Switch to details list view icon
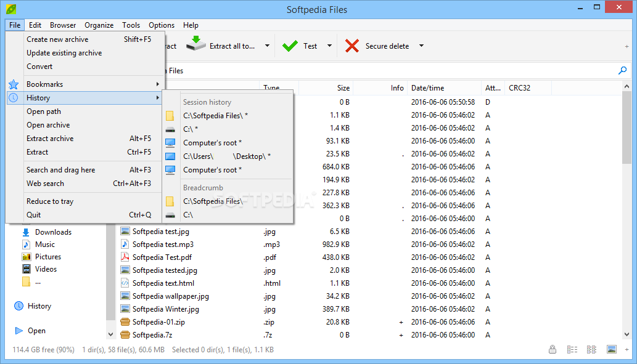Screen dimensions: 637x364 pyautogui.click(x=572, y=349)
